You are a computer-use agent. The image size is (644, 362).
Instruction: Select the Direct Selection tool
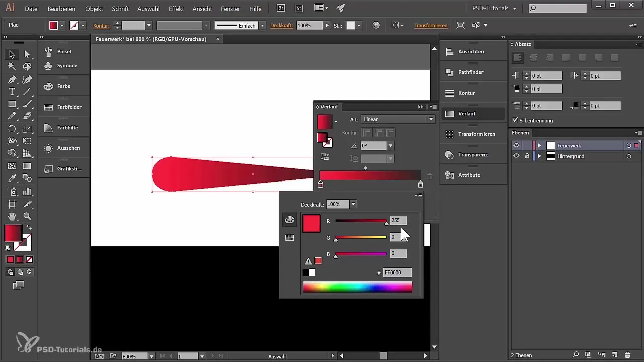(27, 54)
